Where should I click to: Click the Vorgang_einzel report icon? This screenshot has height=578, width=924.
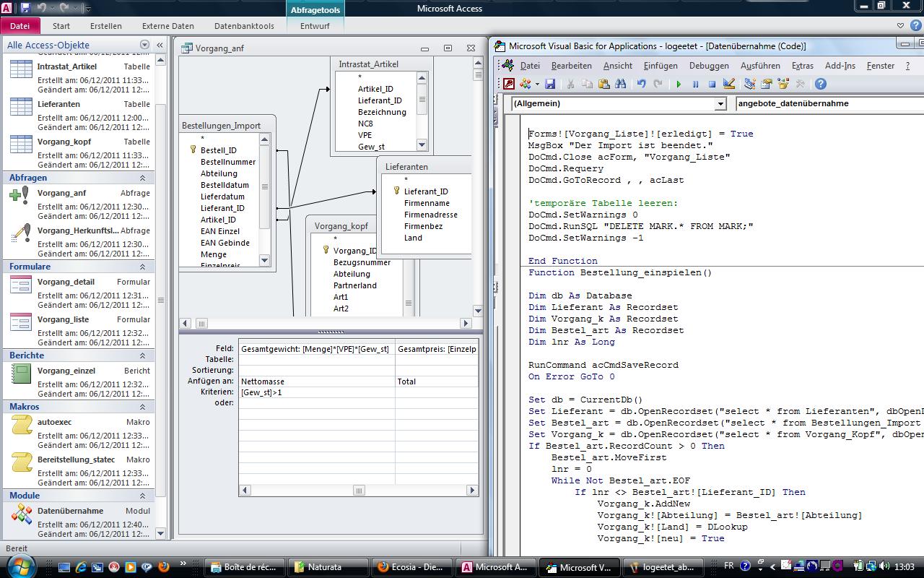(20, 374)
